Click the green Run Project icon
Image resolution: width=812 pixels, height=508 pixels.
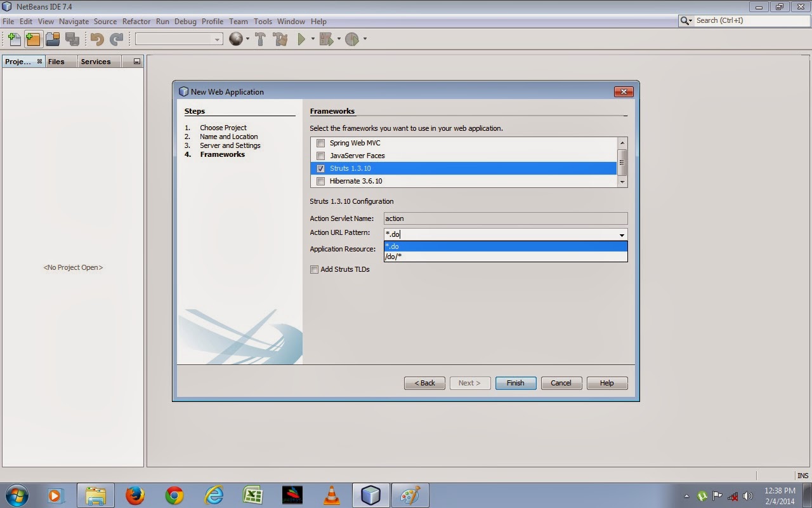[301, 39]
